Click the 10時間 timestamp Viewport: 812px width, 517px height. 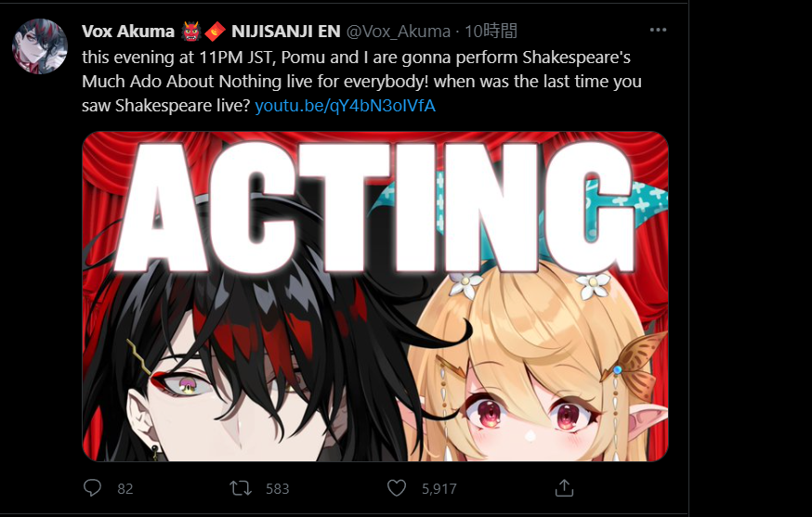pyautogui.click(x=491, y=31)
